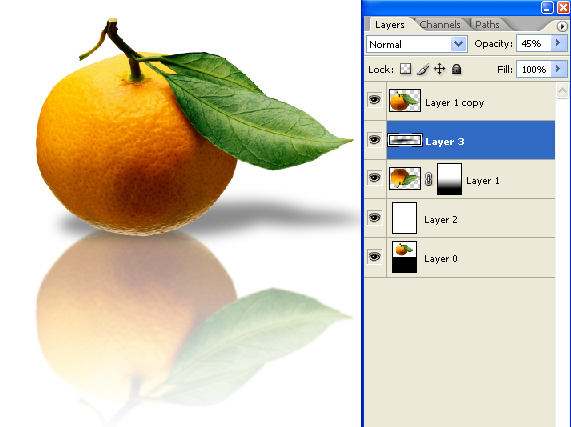Open the Opacity slider arrow
Viewport: 571px width, 427px height.
tap(558, 43)
